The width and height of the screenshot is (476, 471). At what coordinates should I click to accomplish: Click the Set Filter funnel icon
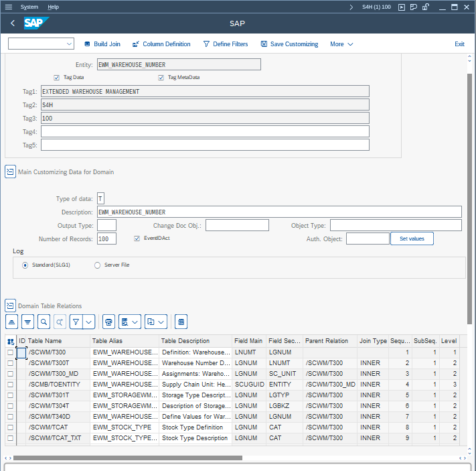[x=76, y=322]
